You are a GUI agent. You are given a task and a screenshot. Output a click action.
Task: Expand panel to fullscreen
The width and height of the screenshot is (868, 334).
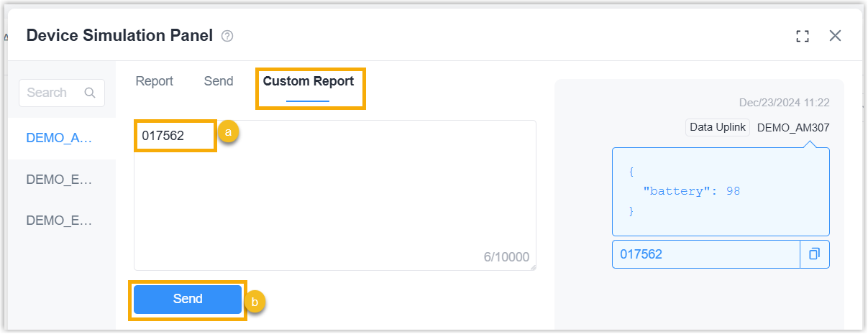pos(803,36)
